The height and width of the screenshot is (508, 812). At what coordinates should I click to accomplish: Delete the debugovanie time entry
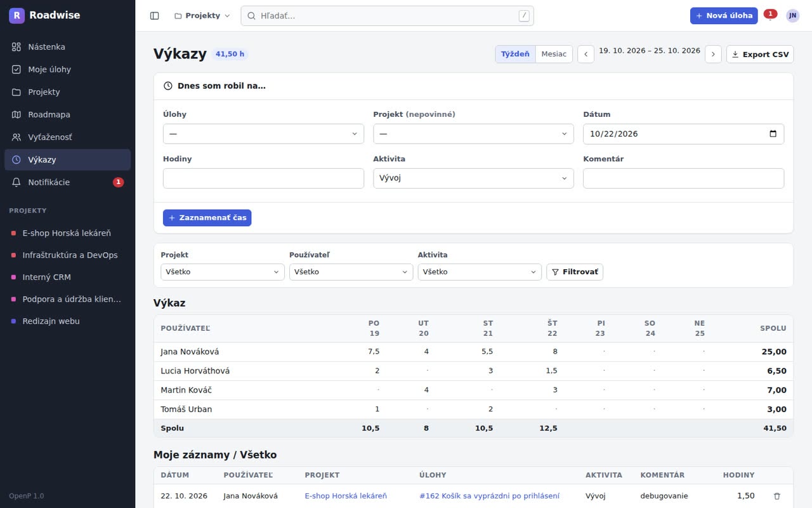777,496
